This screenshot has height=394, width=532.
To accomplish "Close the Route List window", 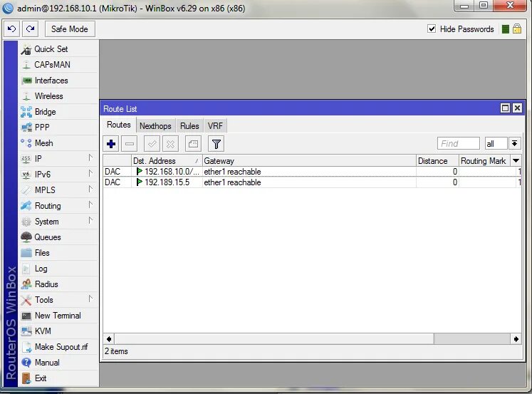I will click(517, 108).
